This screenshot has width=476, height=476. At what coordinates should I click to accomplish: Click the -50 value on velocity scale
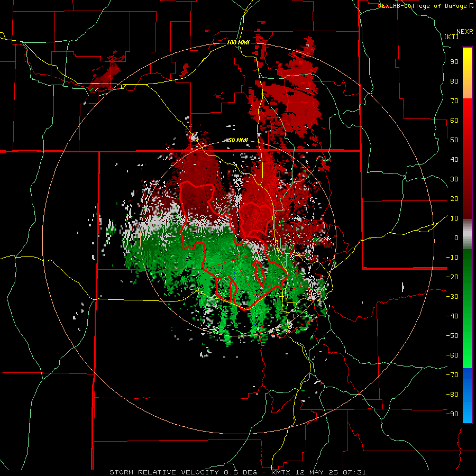(452, 336)
